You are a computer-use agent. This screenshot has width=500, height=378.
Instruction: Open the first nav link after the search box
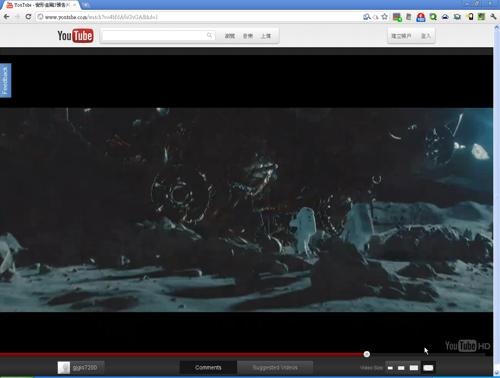pyautogui.click(x=230, y=36)
